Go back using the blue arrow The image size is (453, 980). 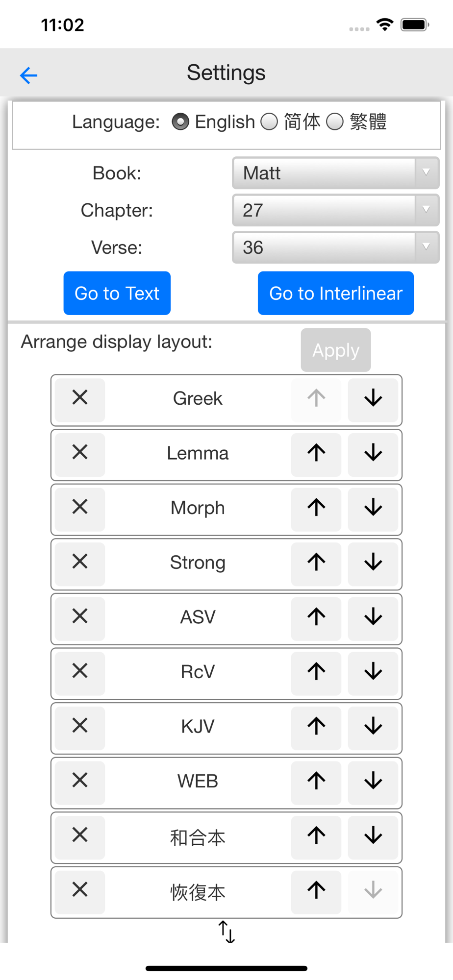28,75
